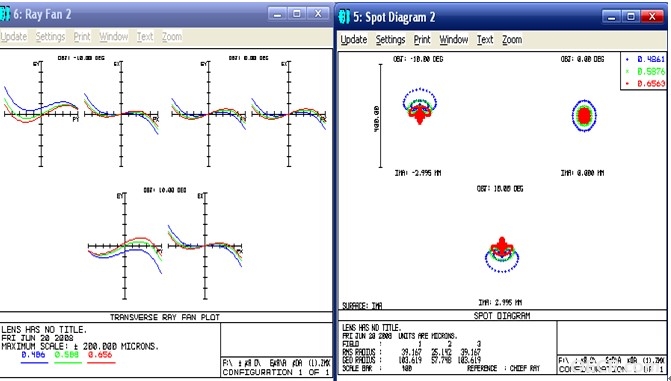Close the Spot Diagram 2 window
Viewport: 671px width, 381px height.
[652, 17]
